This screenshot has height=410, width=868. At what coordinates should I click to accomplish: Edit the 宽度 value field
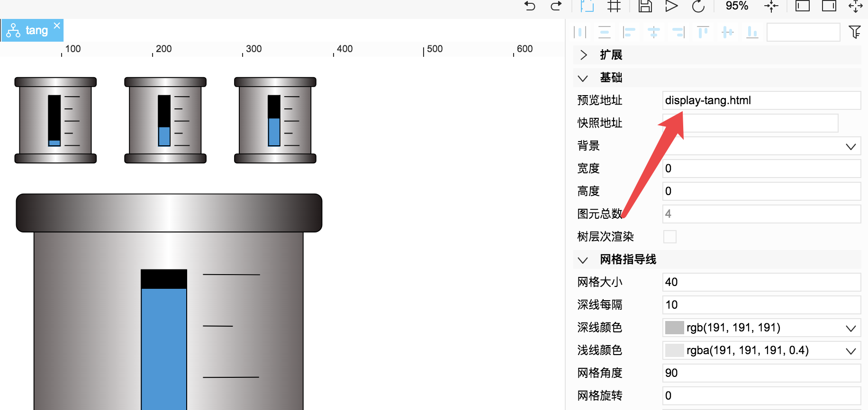pyautogui.click(x=761, y=169)
